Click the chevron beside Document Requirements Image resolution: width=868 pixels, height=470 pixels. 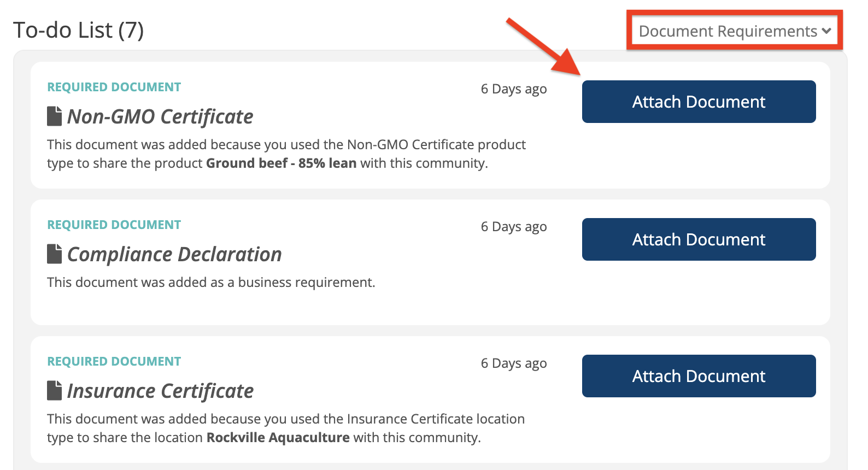pos(826,31)
